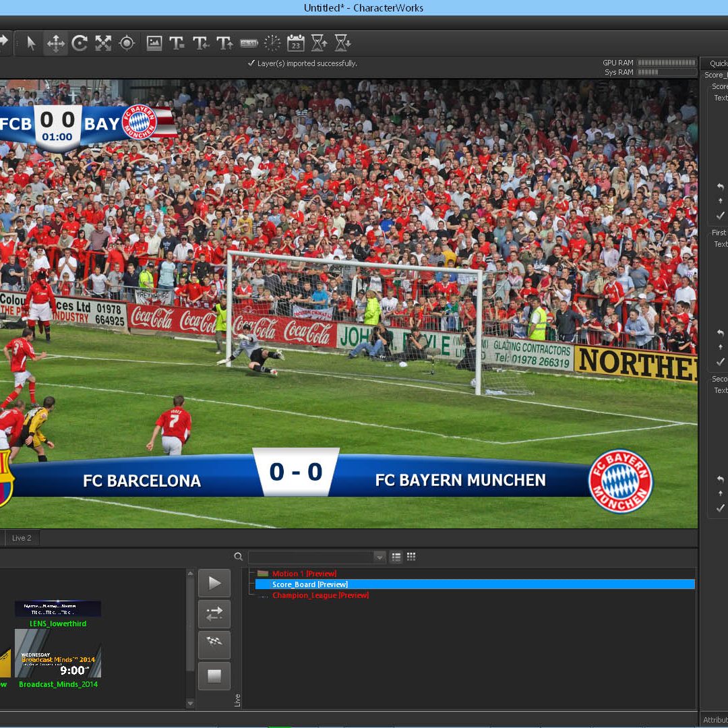
Task: Select Motion 1 [Preview] in playlist
Action: tap(303, 574)
